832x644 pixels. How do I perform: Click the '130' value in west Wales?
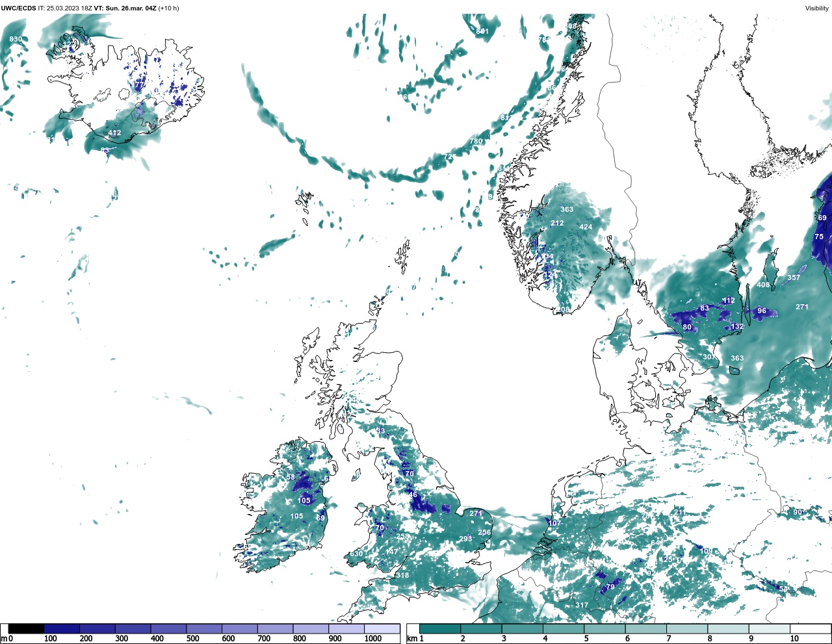point(357,554)
